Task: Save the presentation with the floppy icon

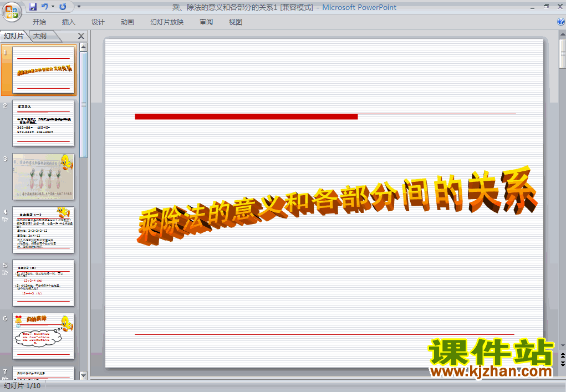Action: 33,7
